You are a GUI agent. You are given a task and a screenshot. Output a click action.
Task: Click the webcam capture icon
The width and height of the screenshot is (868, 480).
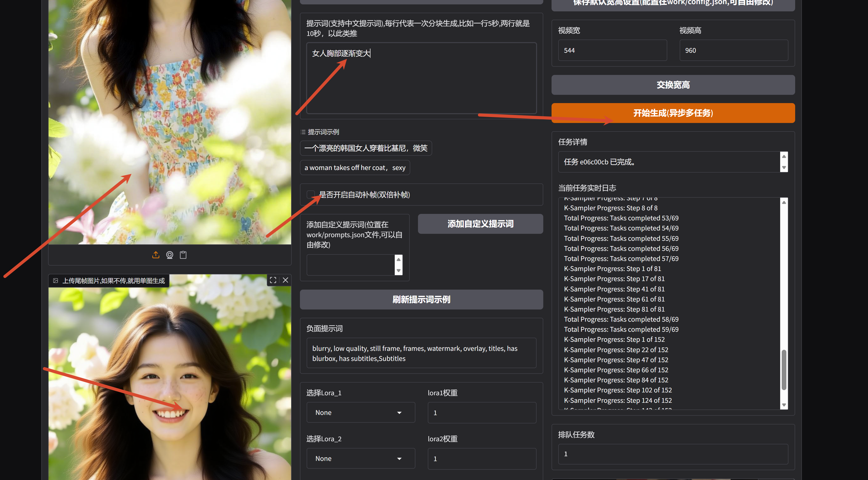tap(169, 255)
